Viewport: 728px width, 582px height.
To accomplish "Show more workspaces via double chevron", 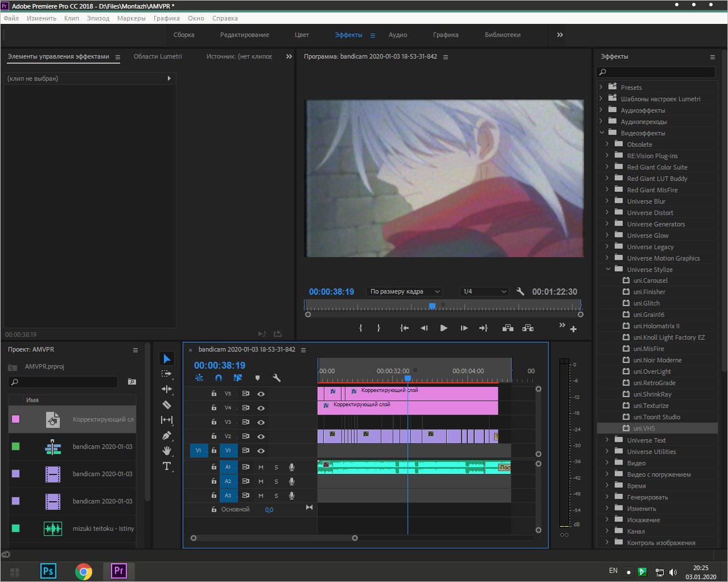I will pyautogui.click(x=560, y=35).
